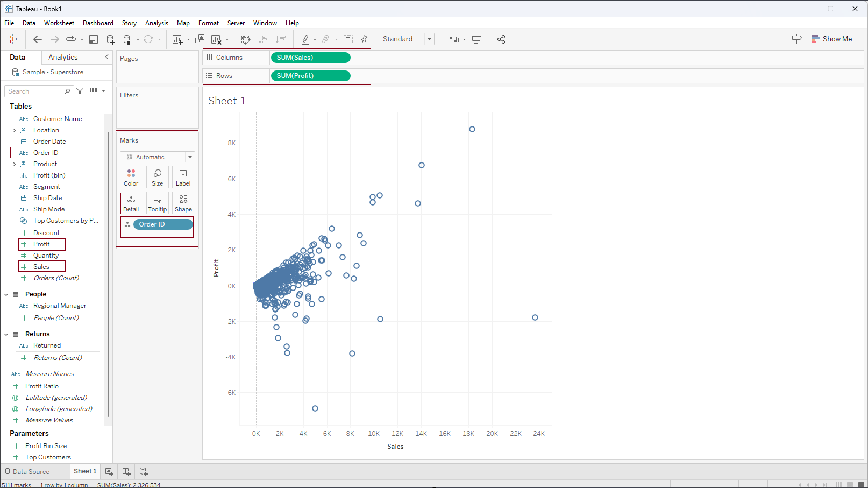Click the Save icon in toolbar
The height and width of the screenshot is (488, 868).
point(94,39)
